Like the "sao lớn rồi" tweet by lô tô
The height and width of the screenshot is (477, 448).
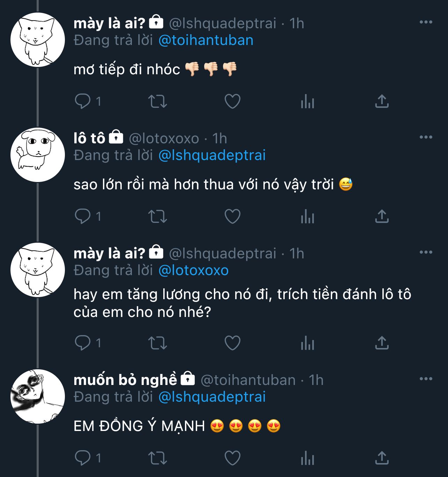pos(232,217)
